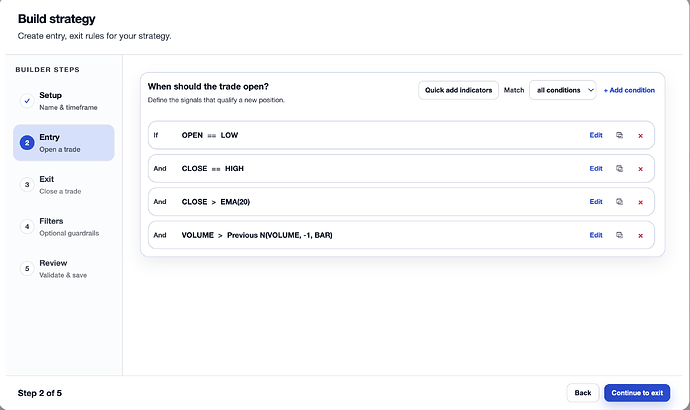Open the Match all conditions dropdown
This screenshot has width=690, height=410.
tap(563, 90)
